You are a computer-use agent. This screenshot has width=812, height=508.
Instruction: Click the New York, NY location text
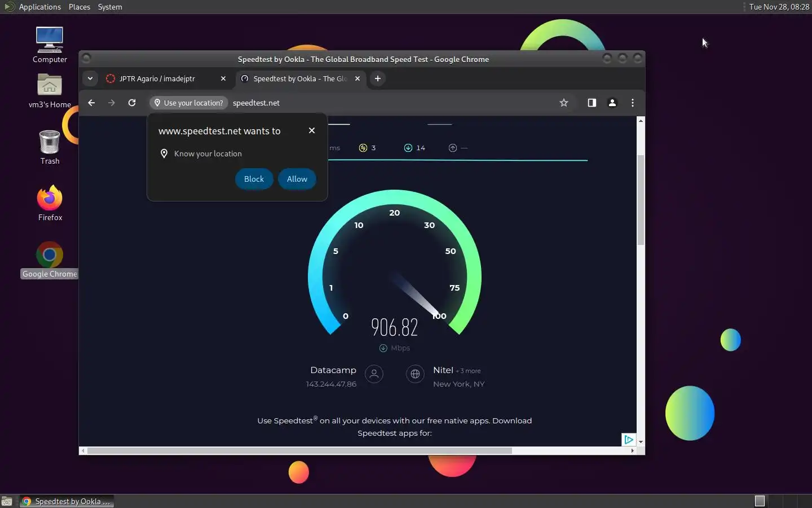click(x=459, y=384)
